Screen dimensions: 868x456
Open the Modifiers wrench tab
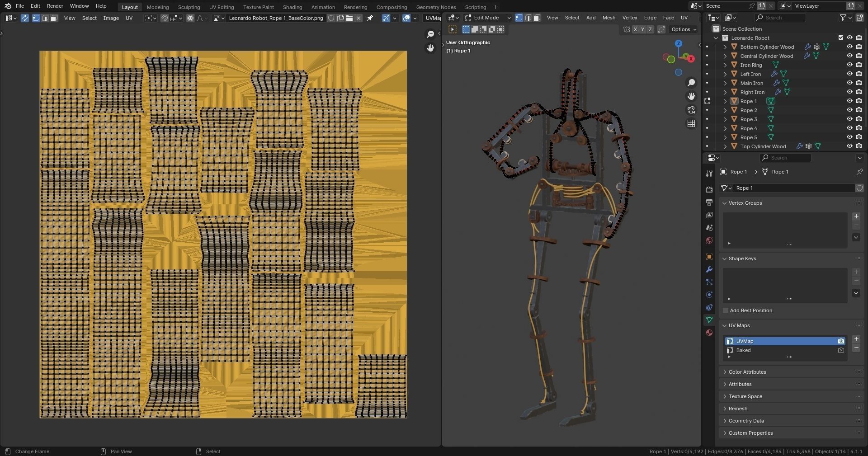tap(709, 269)
